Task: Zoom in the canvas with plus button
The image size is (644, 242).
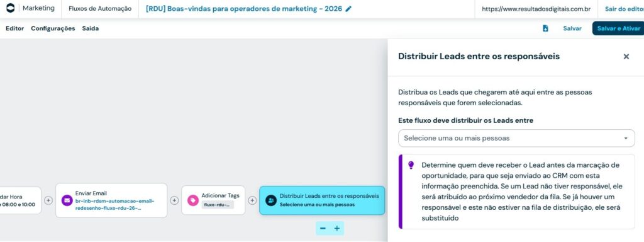Action: coord(337,228)
